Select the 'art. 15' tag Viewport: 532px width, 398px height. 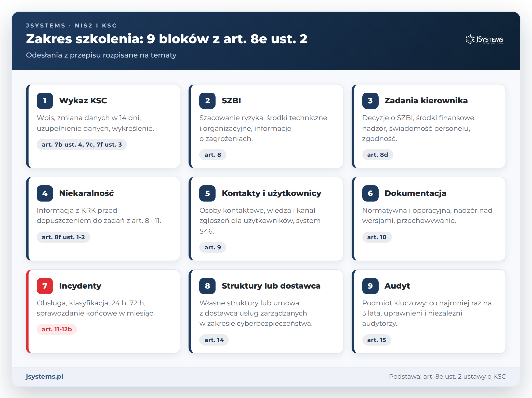[x=377, y=340]
